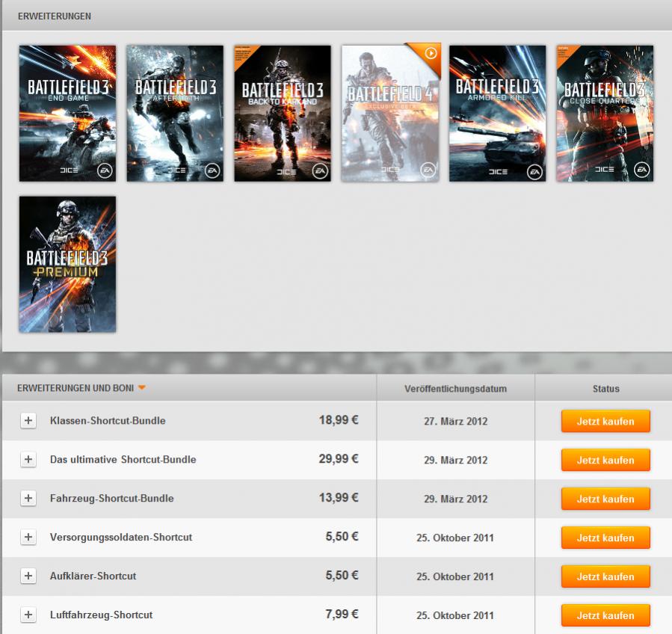Click the 7,99 € price
The image size is (672, 634).
342,615
